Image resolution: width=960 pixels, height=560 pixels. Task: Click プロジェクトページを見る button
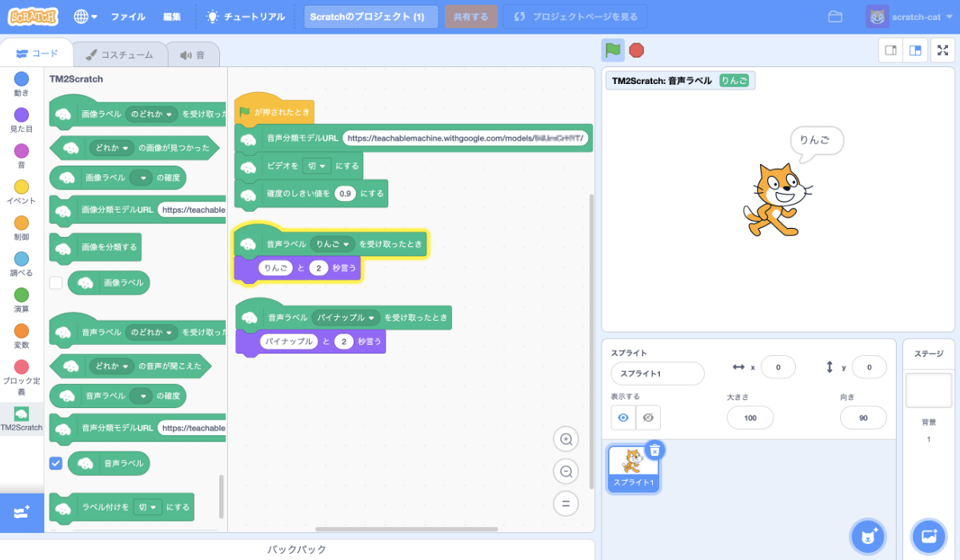pyautogui.click(x=575, y=17)
